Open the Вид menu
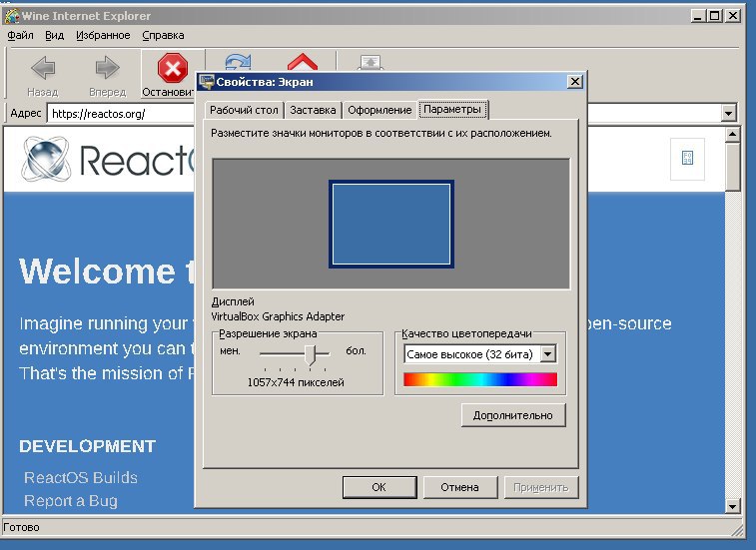Image resolution: width=756 pixels, height=550 pixels. point(55,35)
